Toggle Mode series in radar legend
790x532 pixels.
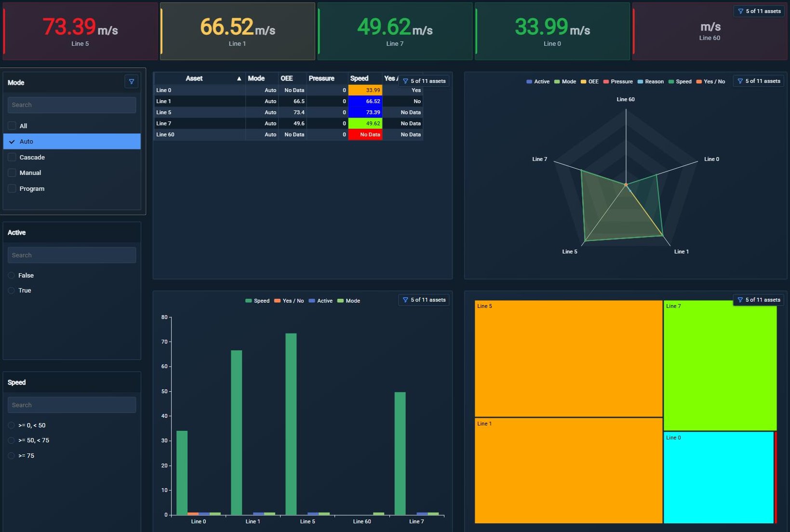tap(565, 81)
